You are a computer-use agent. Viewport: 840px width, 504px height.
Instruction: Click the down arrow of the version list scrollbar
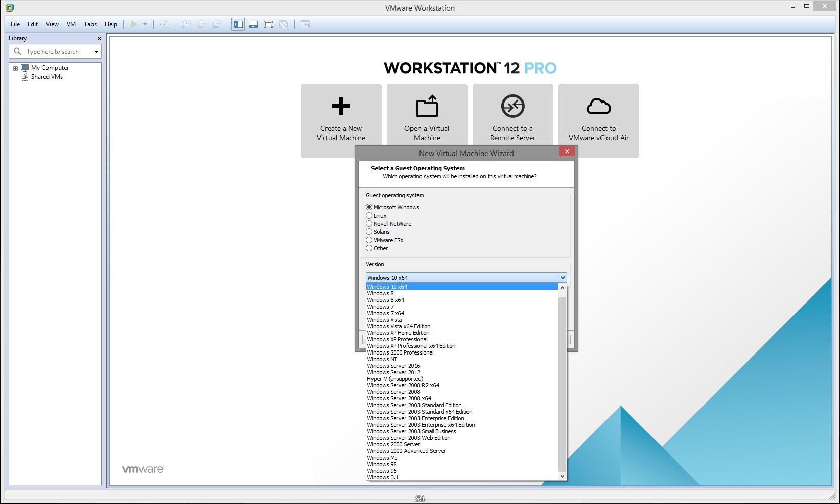(x=562, y=476)
